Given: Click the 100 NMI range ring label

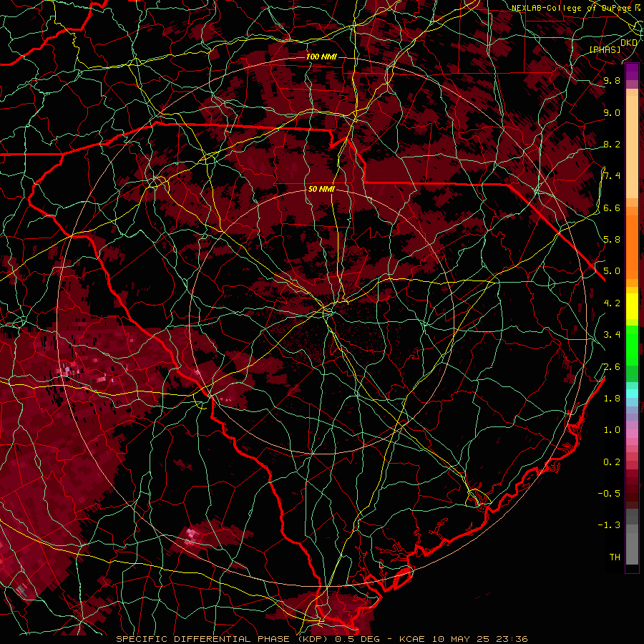Looking at the screenshot, I should [x=321, y=57].
